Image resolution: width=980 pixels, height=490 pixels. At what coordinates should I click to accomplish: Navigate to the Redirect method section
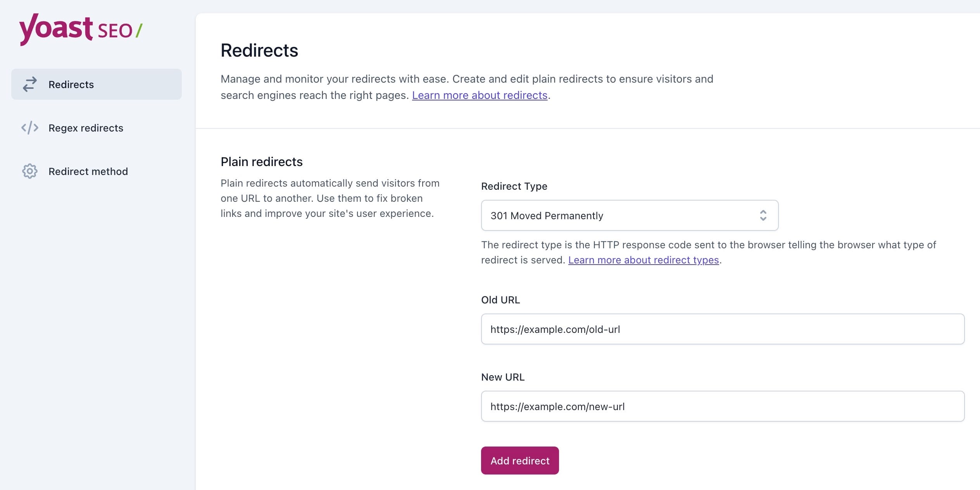click(88, 171)
